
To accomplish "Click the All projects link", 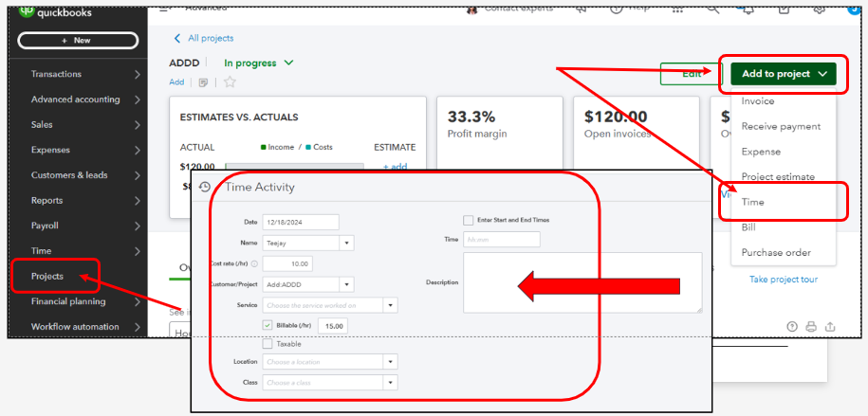I will click(211, 38).
